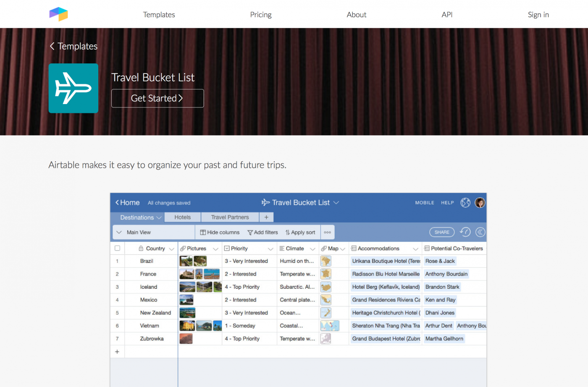This screenshot has height=387, width=588.
Task: Open the three-dot more options menu
Action: pos(327,232)
